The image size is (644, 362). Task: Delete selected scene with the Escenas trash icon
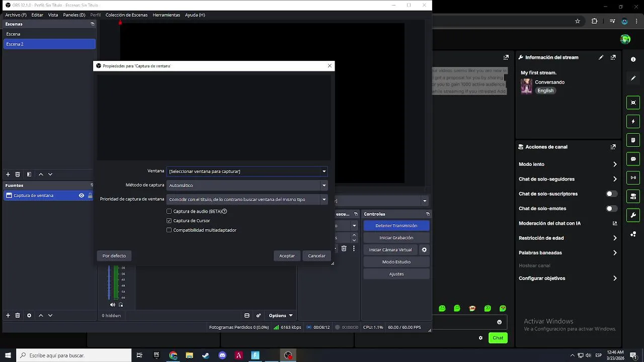pos(18,174)
